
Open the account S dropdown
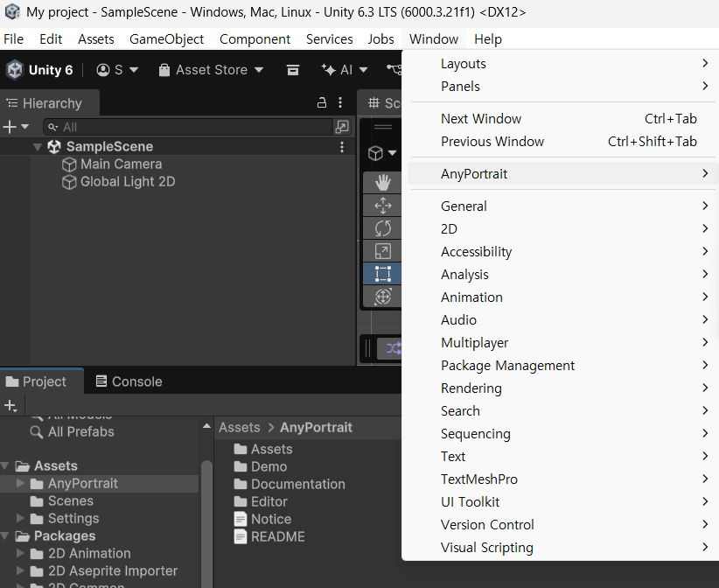[x=117, y=70]
